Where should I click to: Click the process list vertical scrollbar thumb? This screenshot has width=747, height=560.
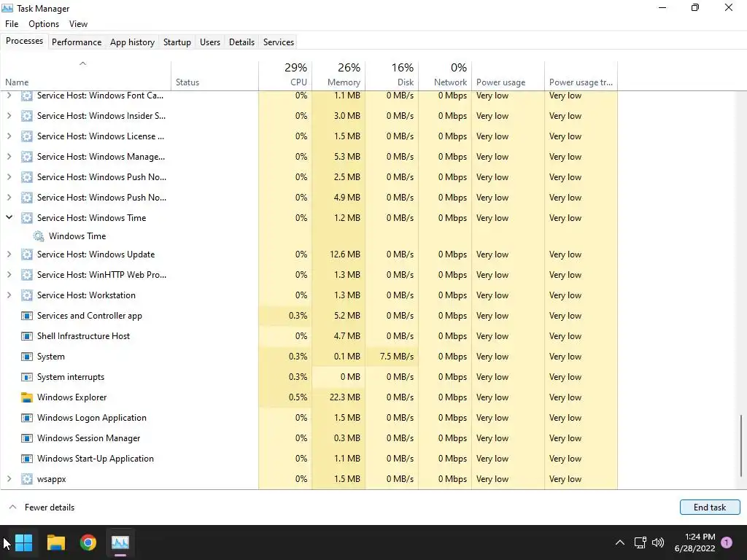click(741, 446)
